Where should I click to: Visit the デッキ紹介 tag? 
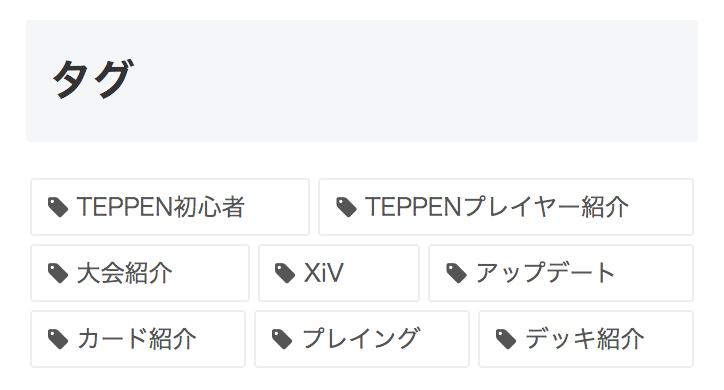[x=586, y=339]
